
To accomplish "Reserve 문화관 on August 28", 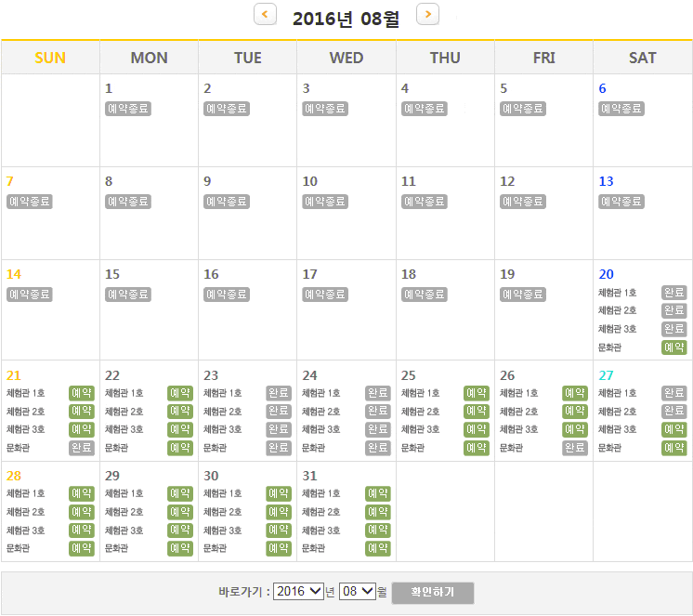I will tap(82, 548).
